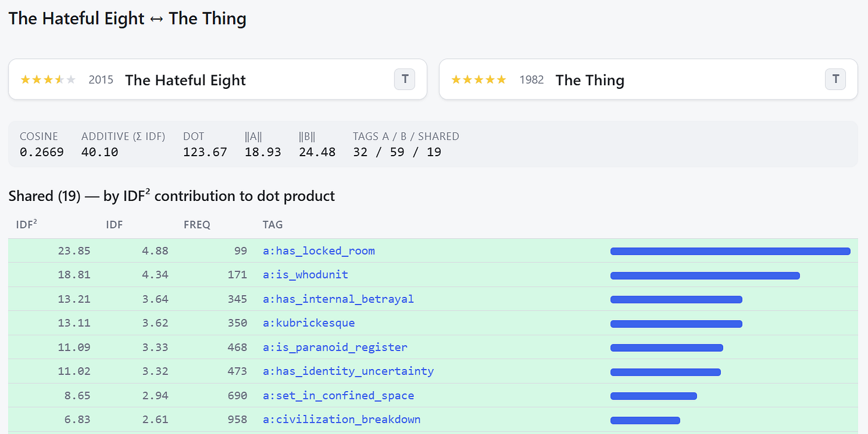Click the ||A|| value 18.93

(262, 152)
